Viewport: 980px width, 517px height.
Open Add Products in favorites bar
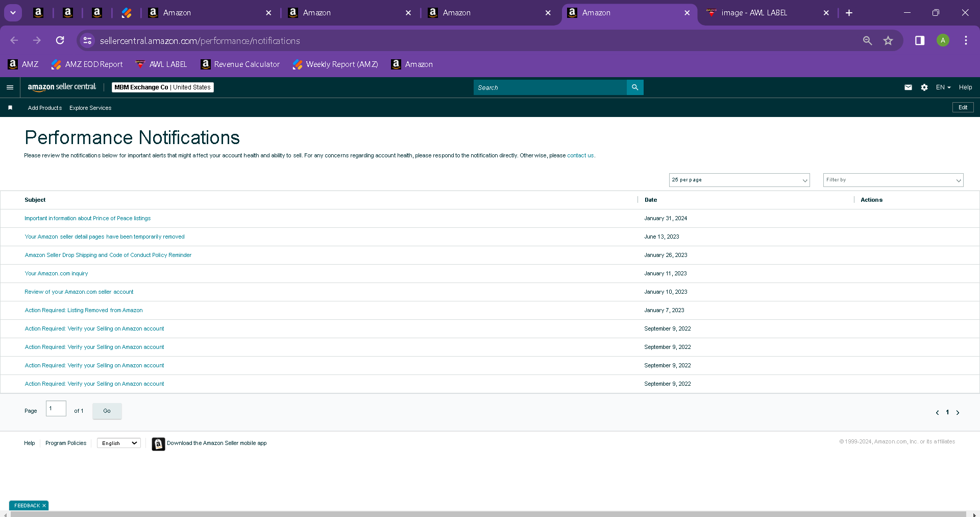pos(45,108)
